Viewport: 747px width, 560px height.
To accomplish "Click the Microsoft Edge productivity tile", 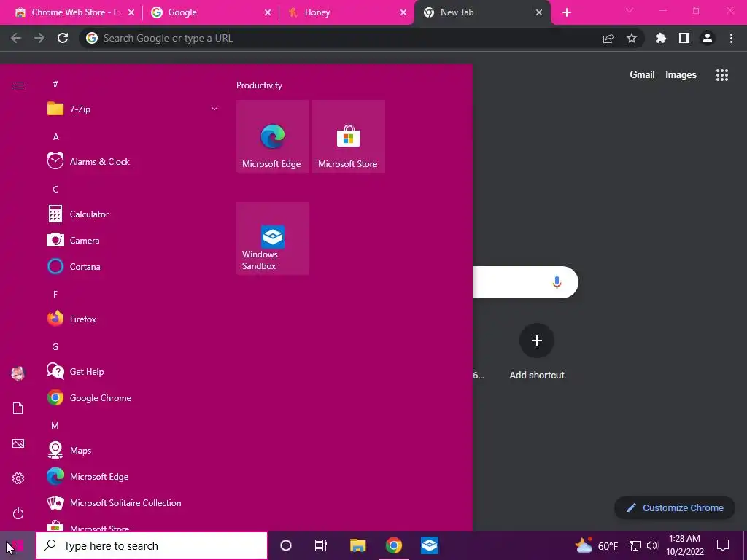I will [273, 136].
